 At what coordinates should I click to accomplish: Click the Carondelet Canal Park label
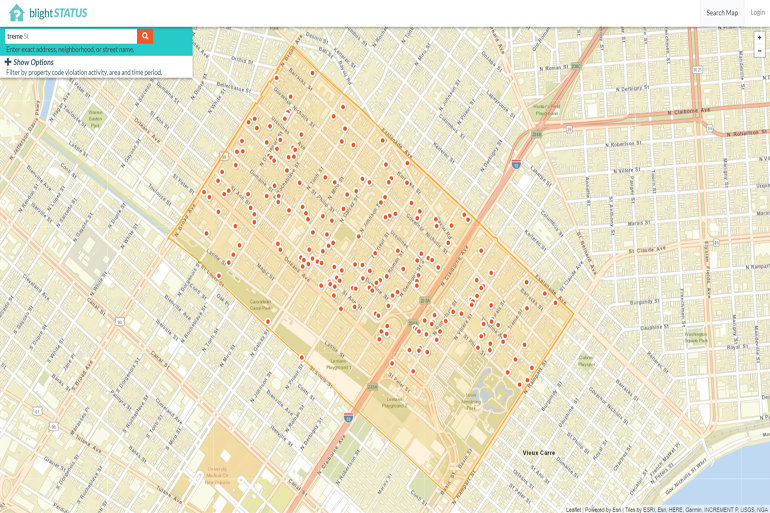click(260, 306)
